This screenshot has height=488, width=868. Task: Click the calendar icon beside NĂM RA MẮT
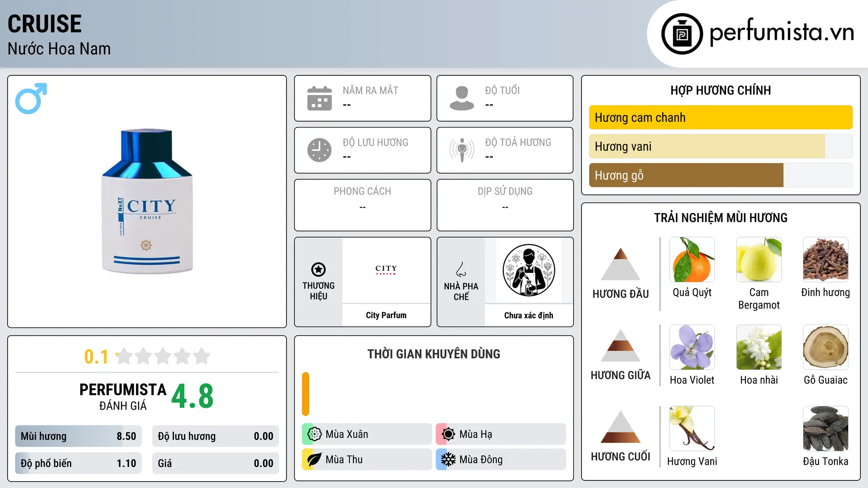point(320,98)
